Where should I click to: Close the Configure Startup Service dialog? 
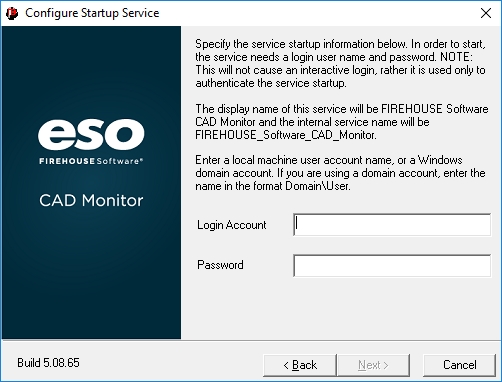pyautogui.click(x=486, y=13)
